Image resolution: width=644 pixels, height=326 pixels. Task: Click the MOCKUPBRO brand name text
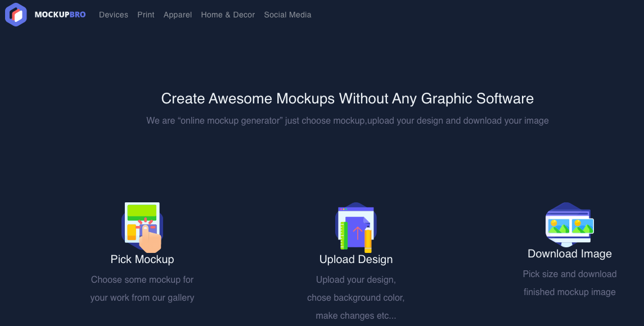60,15
